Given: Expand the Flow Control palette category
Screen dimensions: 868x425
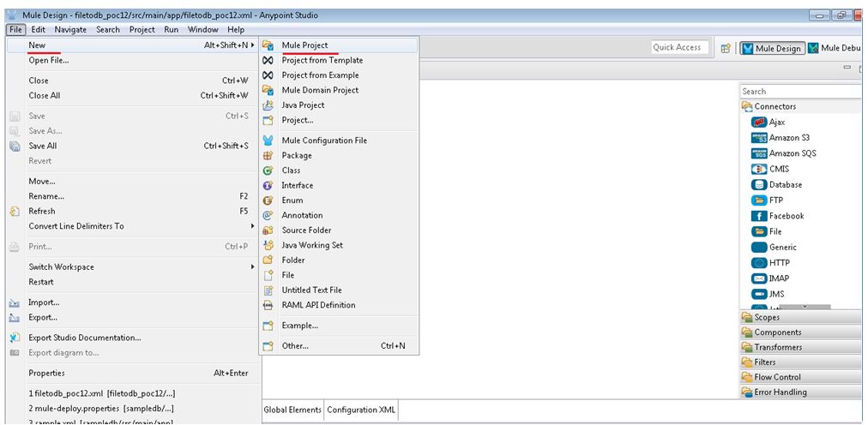Looking at the screenshot, I should pyautogui.click(x=800, y=377).
